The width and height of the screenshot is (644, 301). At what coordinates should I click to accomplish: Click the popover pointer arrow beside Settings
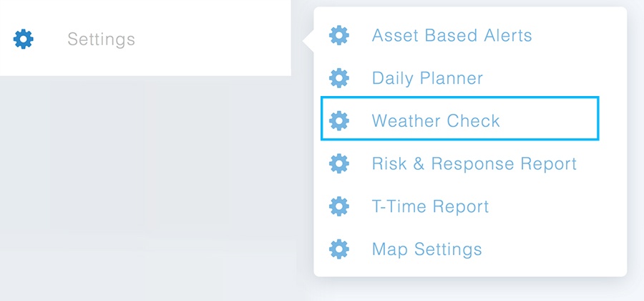click(x=308, y=41)
